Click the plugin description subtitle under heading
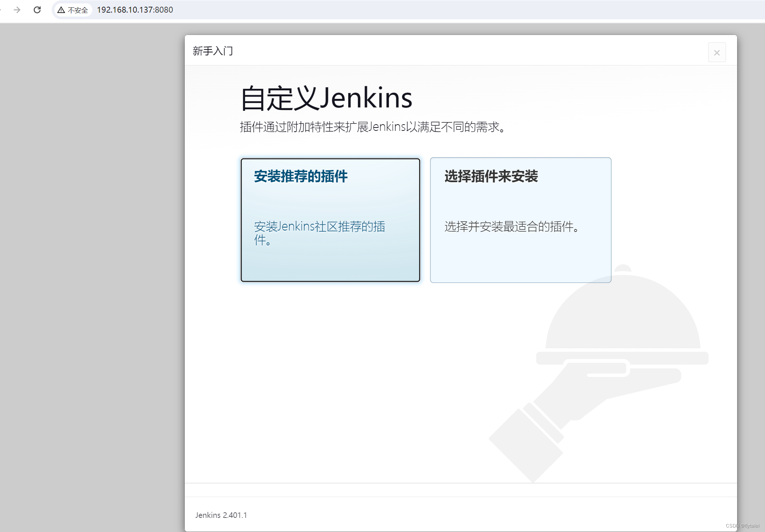Screen dimensions: 765x532 373,127
